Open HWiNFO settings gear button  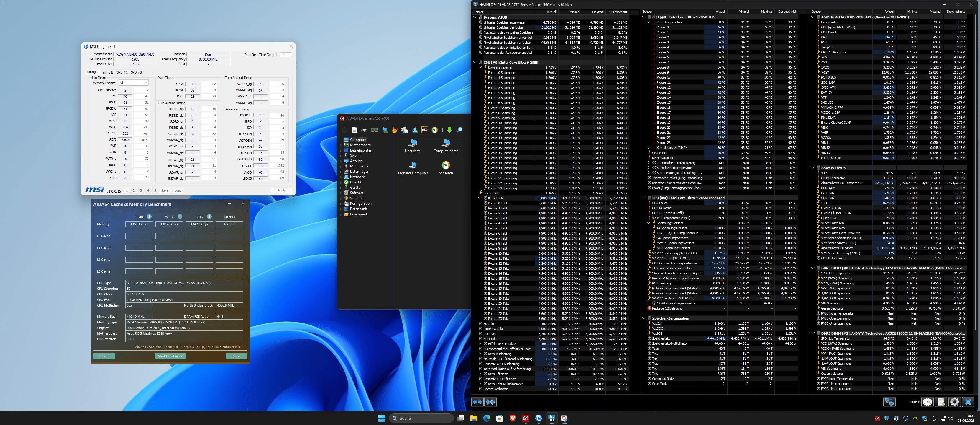[x=954, y=402]
